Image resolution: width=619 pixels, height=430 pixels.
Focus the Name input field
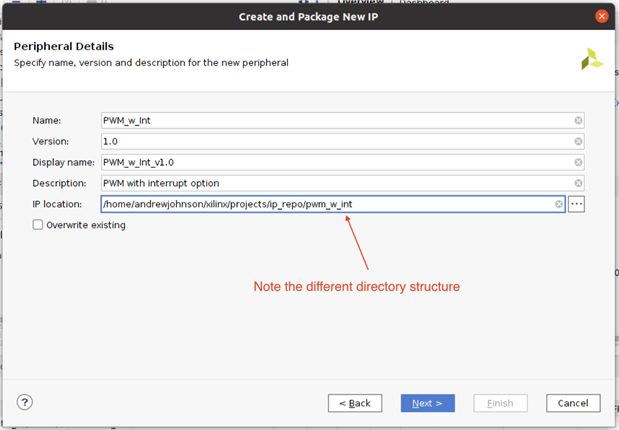(335, 120)
